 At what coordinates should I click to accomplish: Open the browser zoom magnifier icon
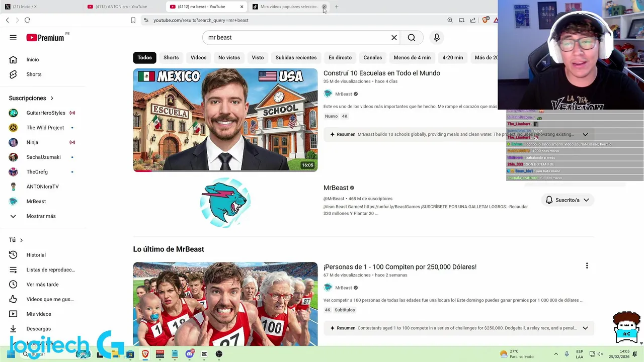click(450, 20)
